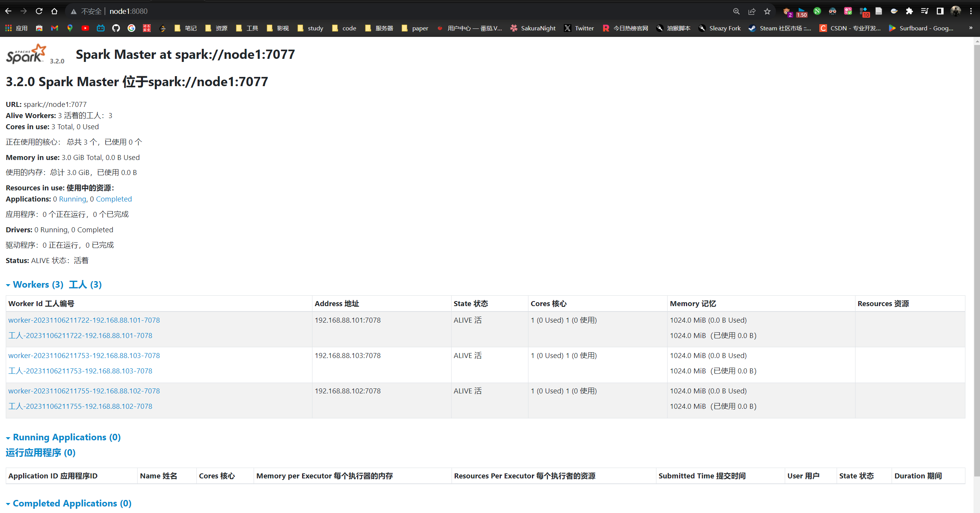Click the Apache Spark logo
This screenshot has height=513, width=980.
(26, 54)
